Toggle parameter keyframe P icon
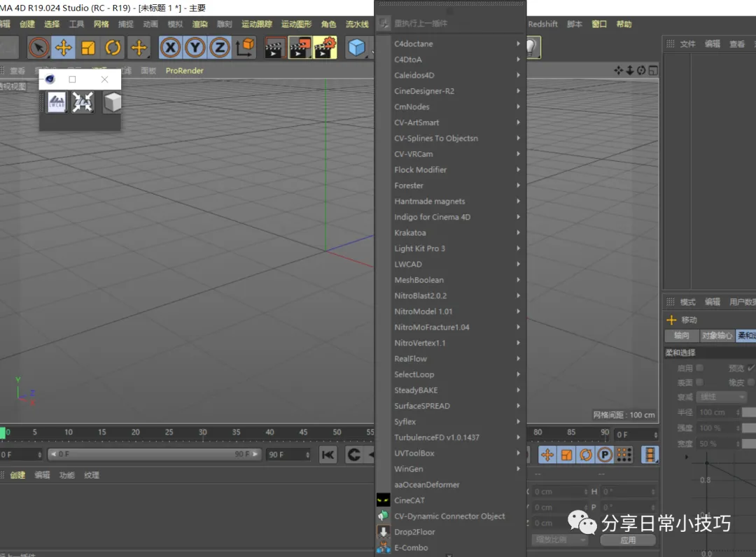Viewport: 756px width, 557px height. click(x=605, y=454)
